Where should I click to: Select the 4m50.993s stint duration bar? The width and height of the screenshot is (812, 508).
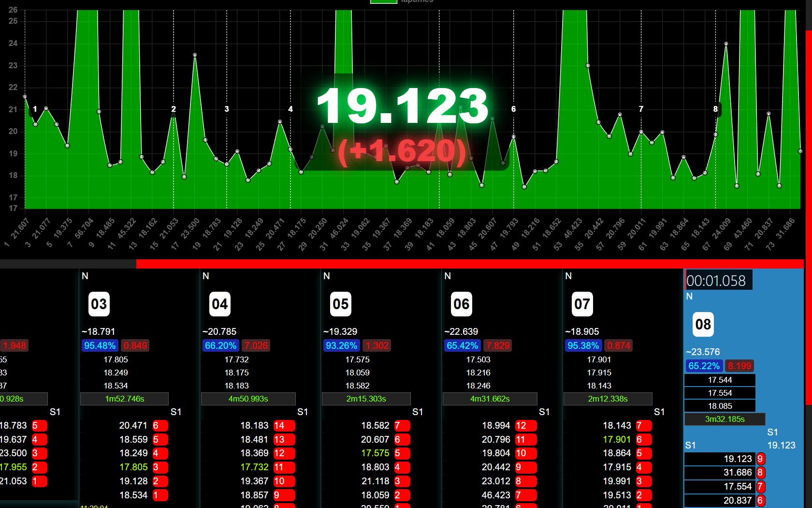[x=248, y=399]
